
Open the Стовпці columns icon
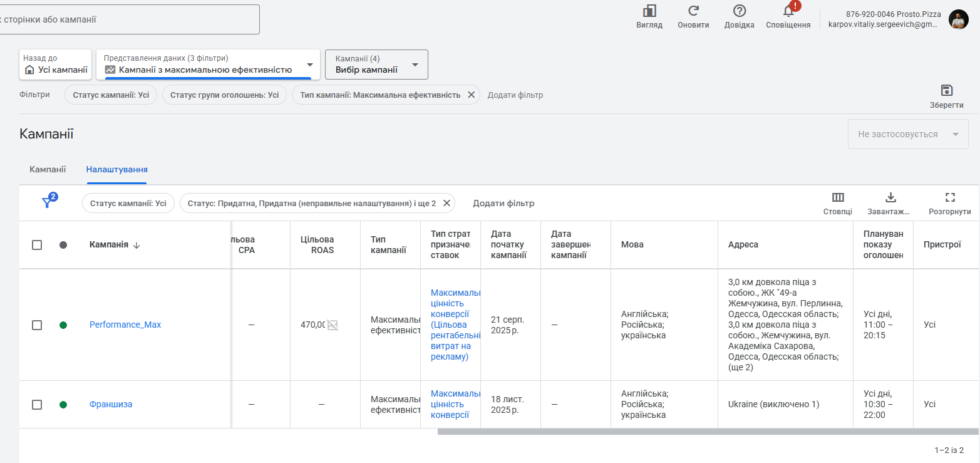[837, 197]
